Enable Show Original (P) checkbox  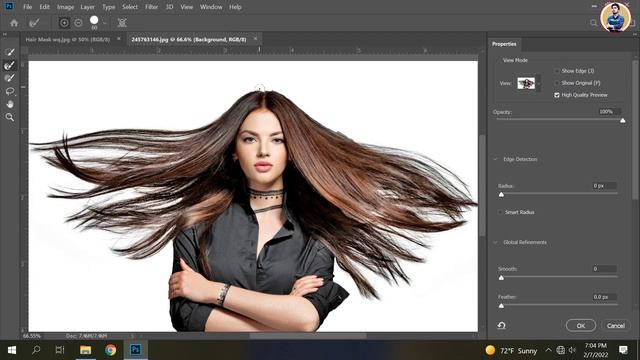(557, 83)
